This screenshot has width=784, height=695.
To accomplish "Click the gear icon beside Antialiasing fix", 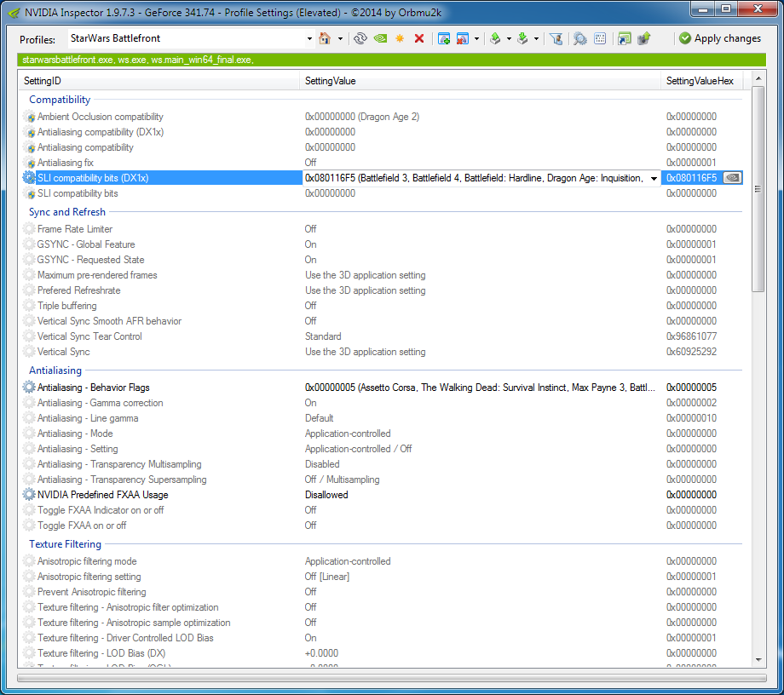I will (29, 163).
